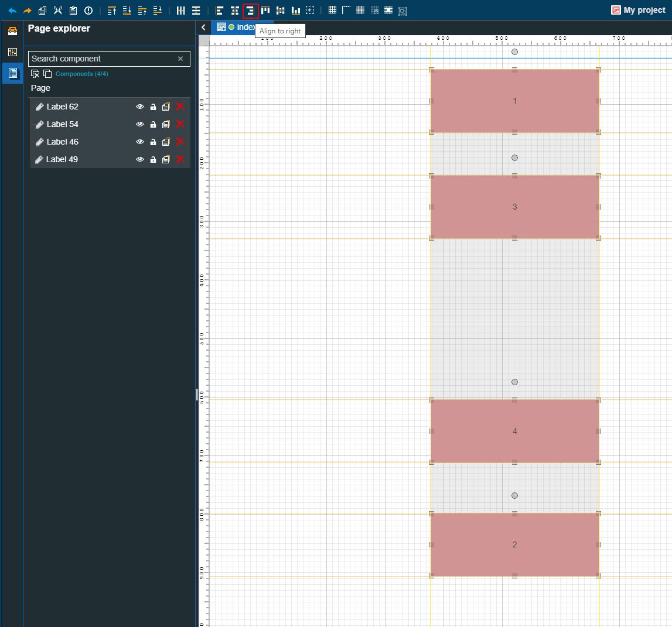Select the Page explorer sidebar icon
Screen dimensions: 672x627
[12, 73]
